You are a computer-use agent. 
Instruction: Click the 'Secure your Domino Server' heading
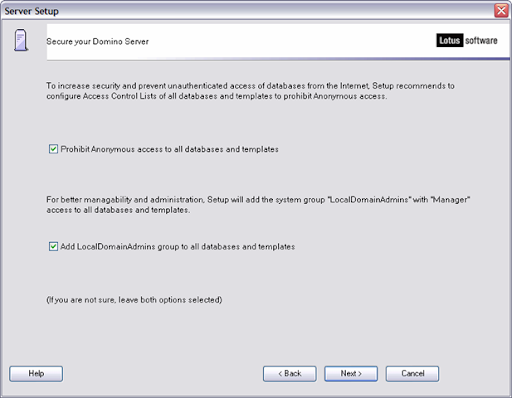click(97, 42)
